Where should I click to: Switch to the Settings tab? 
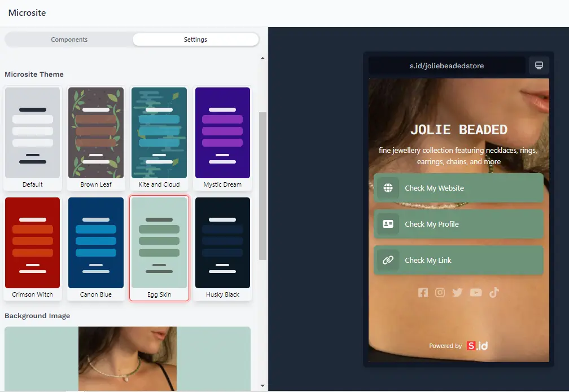(x=195, y=39)
